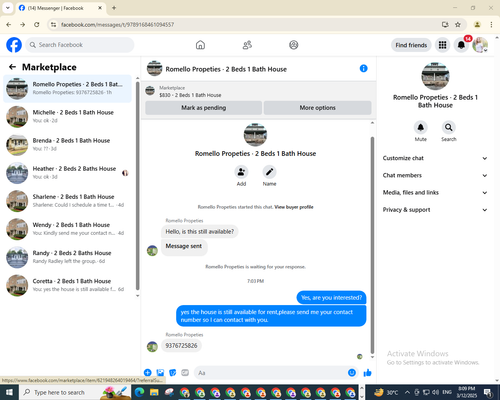Mute the conversation with the bell icon
This screenshot has width=500, height=400.
[421, 127]
